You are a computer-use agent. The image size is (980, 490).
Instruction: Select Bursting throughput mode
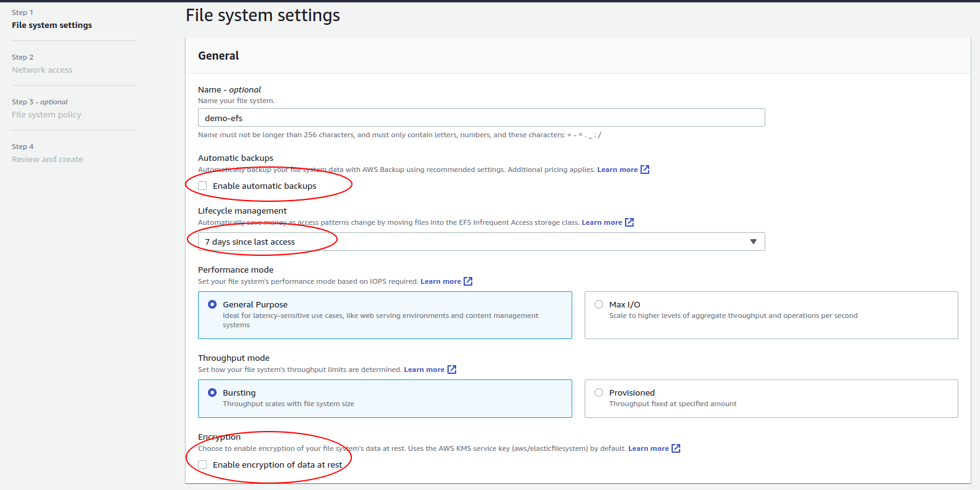click(x=212, y=392)
